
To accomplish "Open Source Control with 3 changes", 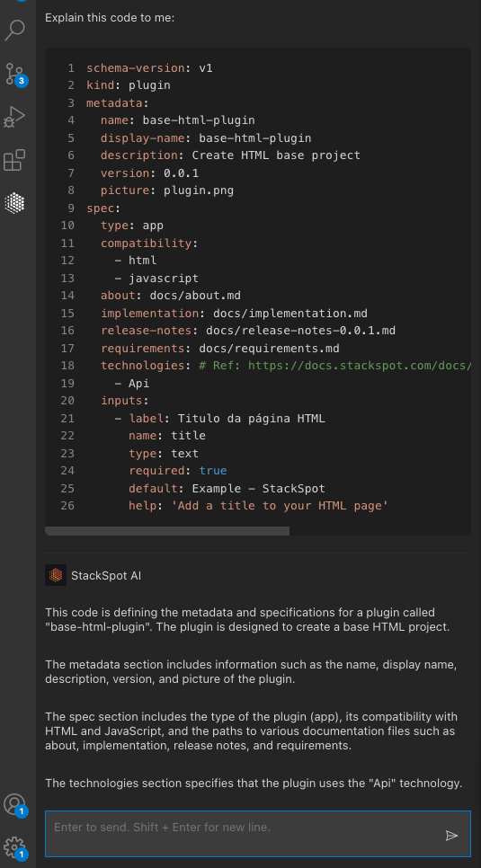I will click(x=15, y=74).
